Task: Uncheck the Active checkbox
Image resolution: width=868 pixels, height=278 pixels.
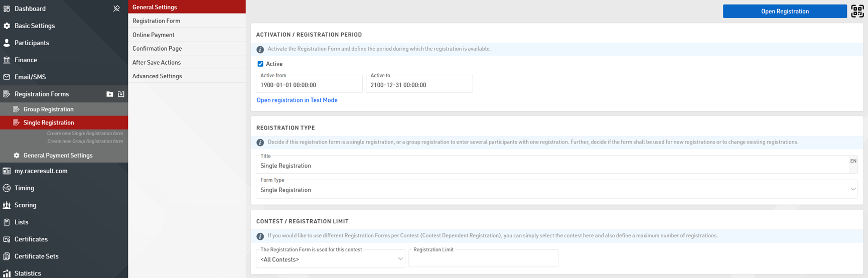Action: (x=260, y=64)
